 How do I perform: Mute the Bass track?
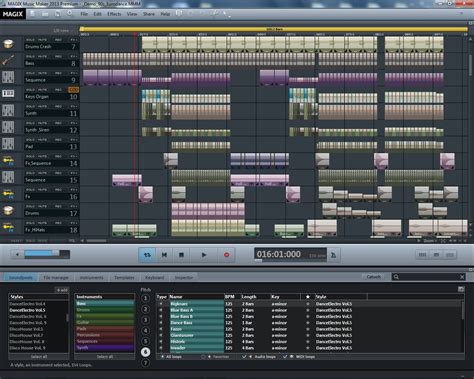(x=42, y=56)
